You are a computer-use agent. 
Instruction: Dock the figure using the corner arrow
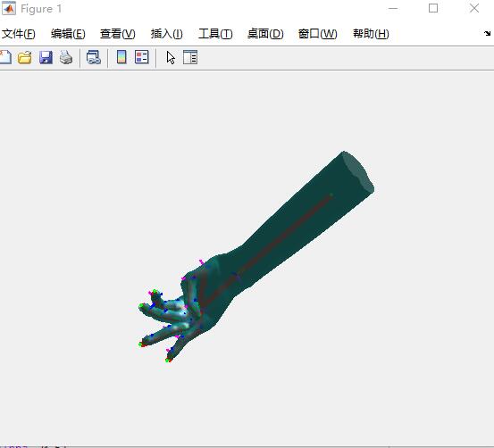pos(487,33)
